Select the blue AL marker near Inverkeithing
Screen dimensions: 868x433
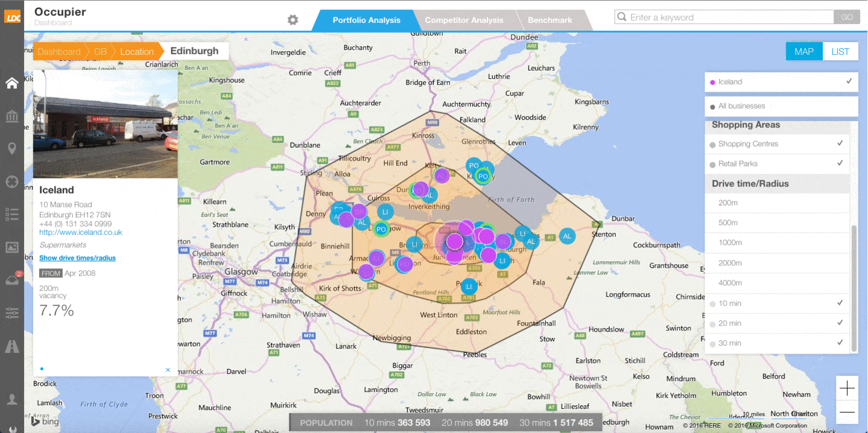point(429,195)
